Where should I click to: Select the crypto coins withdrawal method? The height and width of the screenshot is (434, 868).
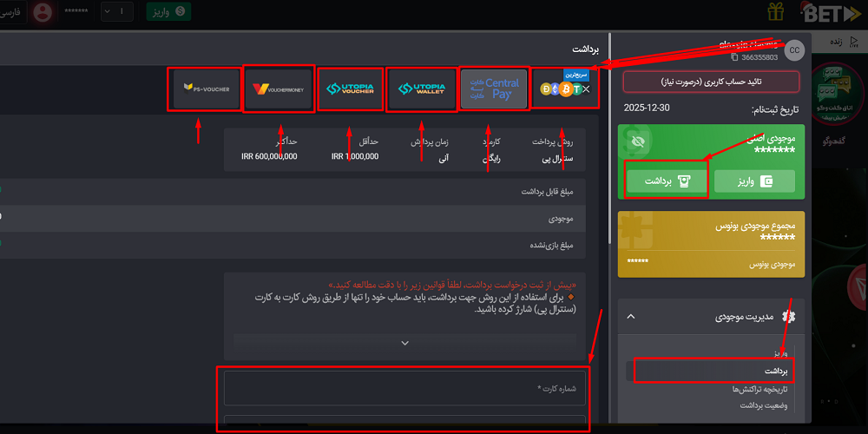click(x=565, y=89)
